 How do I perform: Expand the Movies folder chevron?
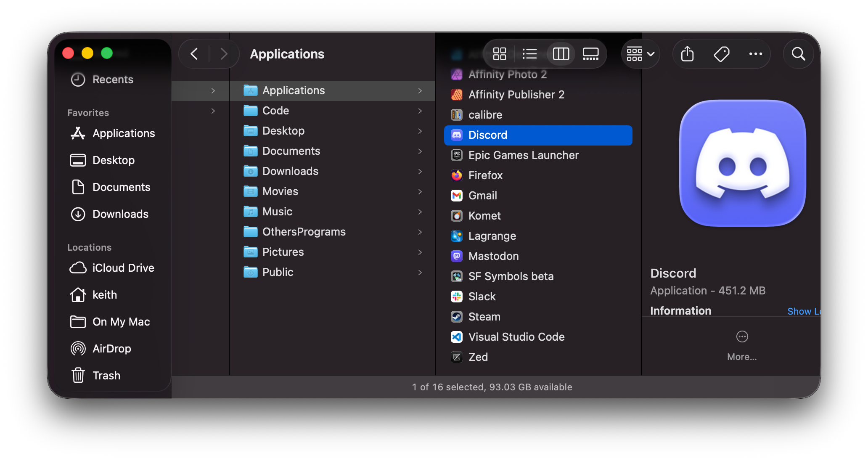(420, 191)
